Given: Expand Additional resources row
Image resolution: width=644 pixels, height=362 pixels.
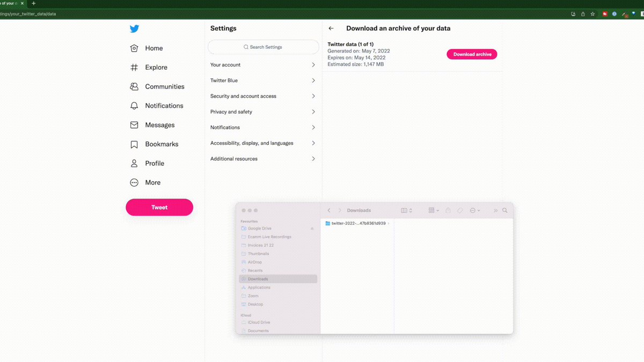Looking at the screenshot, I should pyautogui.click(x=263, y=159).
